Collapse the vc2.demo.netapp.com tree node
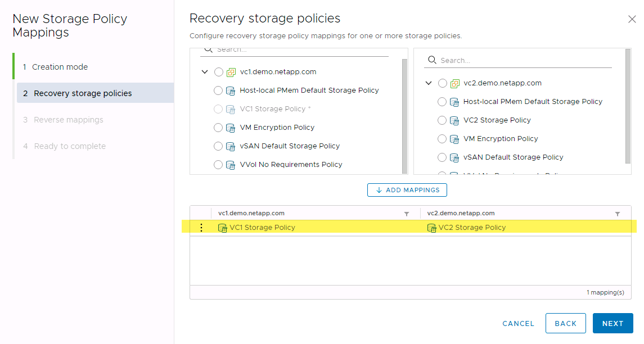 pos(429,83)
